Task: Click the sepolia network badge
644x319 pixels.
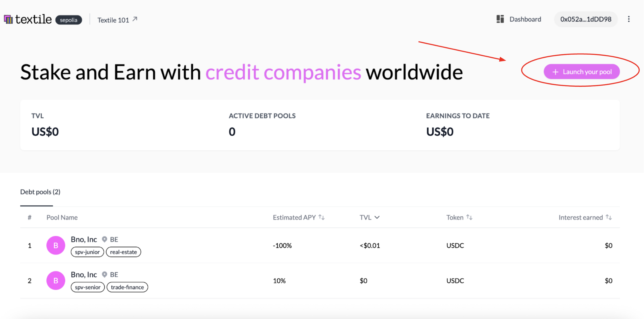Action: point(69,20)
